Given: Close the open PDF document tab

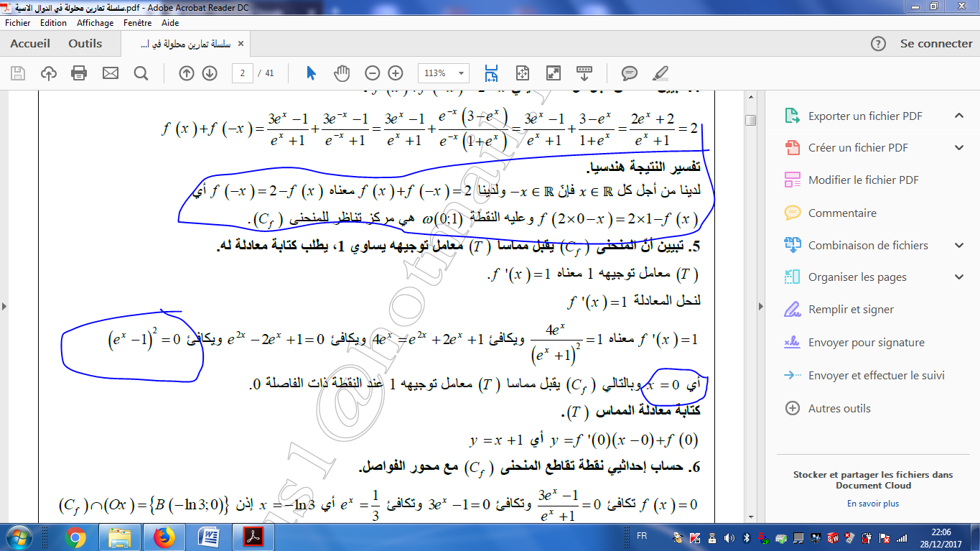Looking at the screenshot, I should (241, 44).
